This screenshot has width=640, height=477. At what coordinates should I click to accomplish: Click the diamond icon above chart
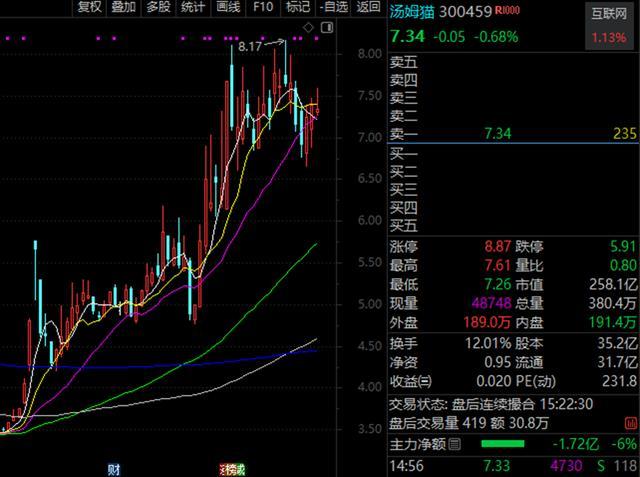308,27
